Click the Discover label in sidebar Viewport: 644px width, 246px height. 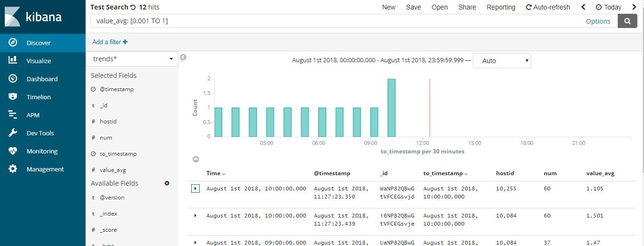(39, 43)
